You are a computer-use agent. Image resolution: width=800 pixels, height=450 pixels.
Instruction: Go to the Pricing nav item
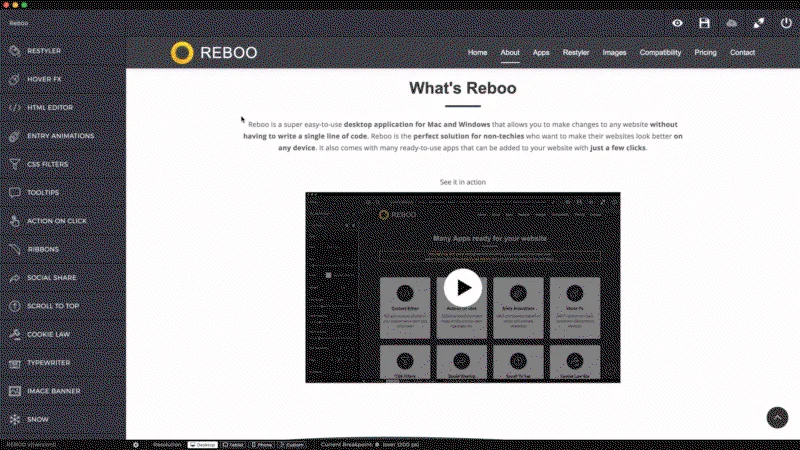[705, 53]
